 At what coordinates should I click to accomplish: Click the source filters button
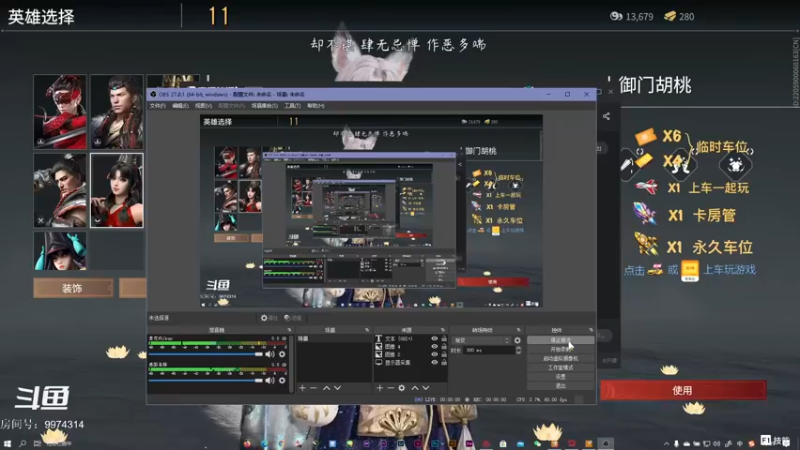click(293, 318)
